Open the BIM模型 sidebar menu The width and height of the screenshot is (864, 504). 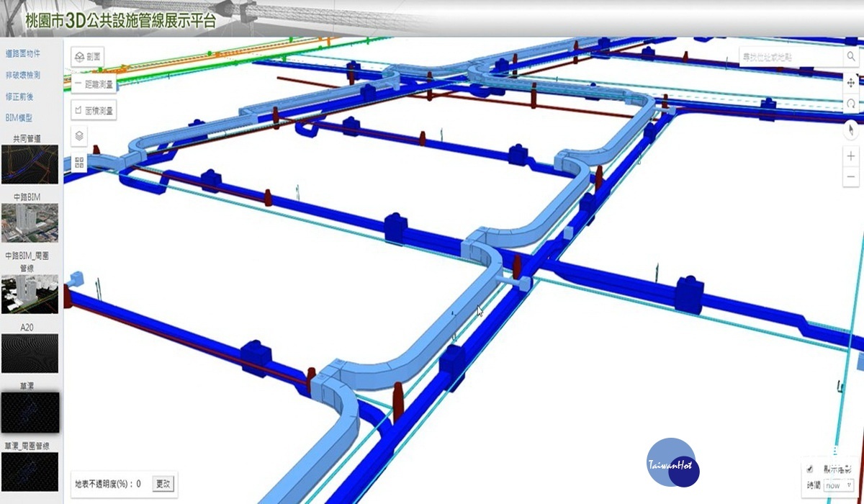pos(19,117)
